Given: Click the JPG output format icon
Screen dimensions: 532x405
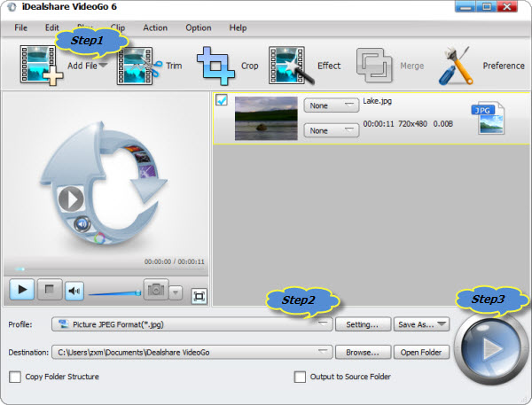Looking at the screenshot, I should point(488,118).
